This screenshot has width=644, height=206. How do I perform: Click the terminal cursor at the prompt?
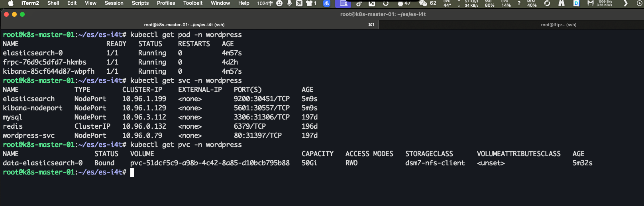132,172
